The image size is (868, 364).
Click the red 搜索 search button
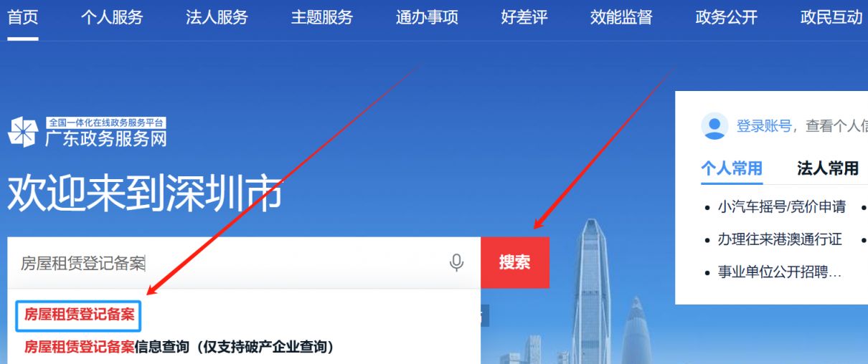[514, 262]
